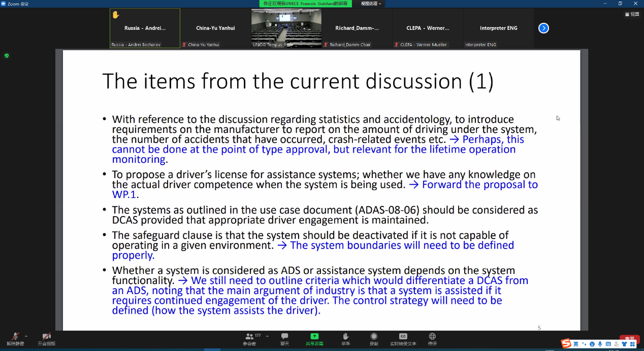Screen dimensions: 644x351
Task: Open the interpretation globe icon
Action: (432, 338)
